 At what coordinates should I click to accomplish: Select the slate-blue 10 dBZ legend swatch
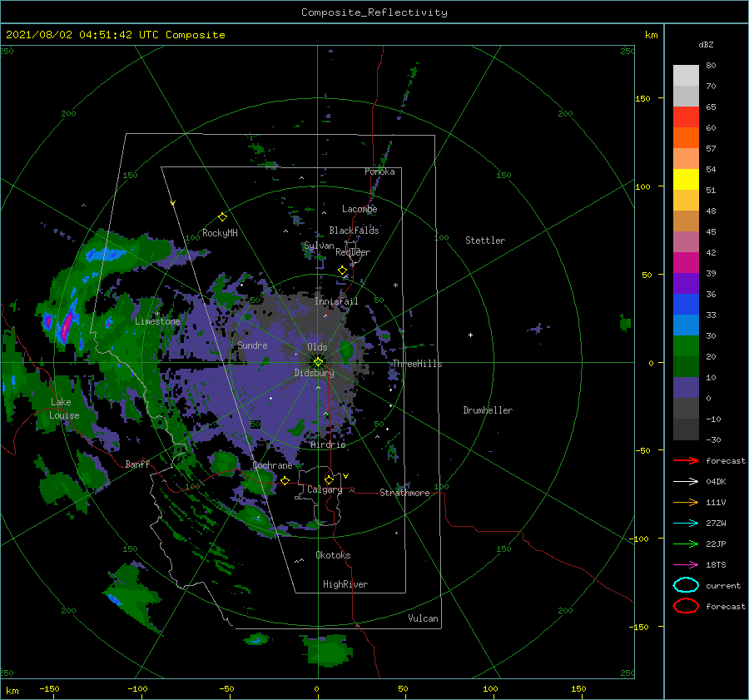tap(686, 388)
